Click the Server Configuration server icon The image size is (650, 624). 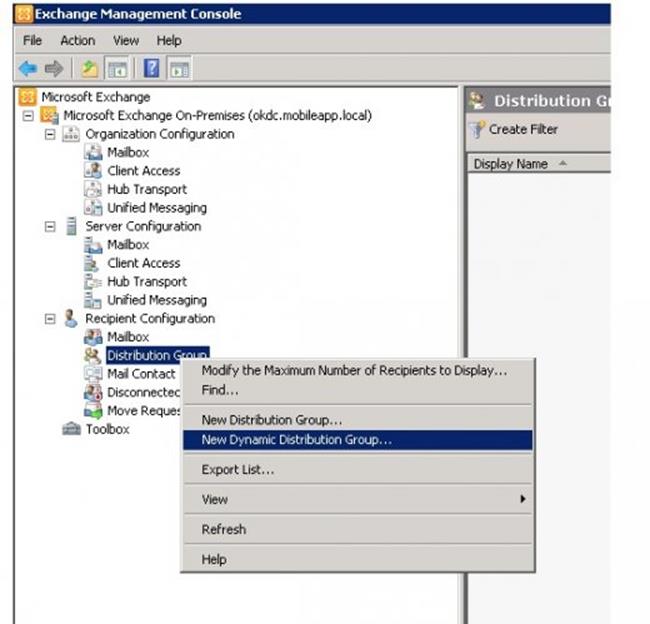tap(71, 226)
